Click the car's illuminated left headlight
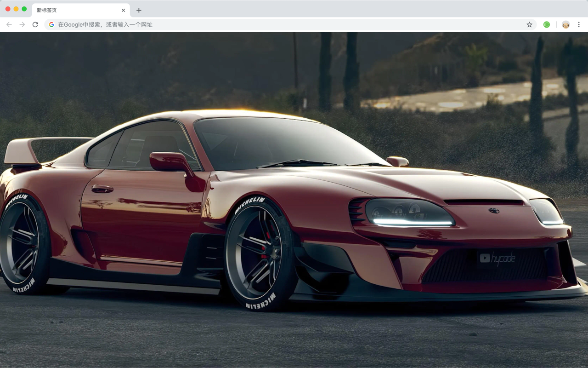The width and height of the screenshot is (588, 368). pos(409,213)
